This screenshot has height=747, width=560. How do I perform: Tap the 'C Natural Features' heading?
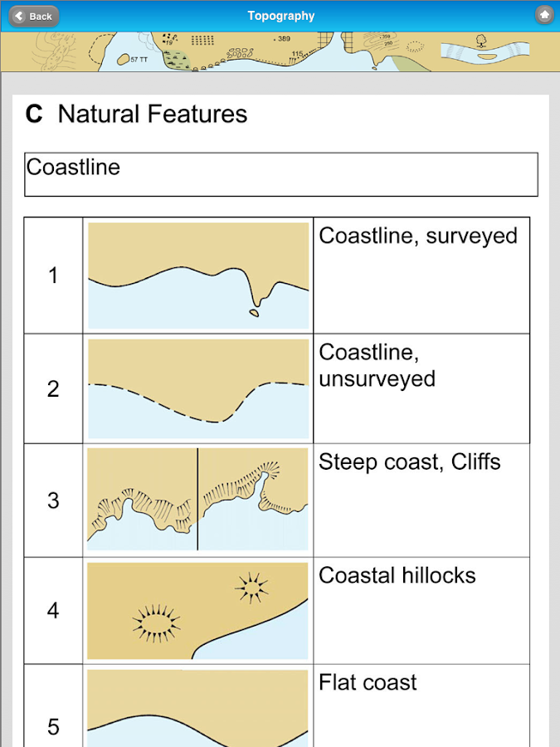[137, 115]
